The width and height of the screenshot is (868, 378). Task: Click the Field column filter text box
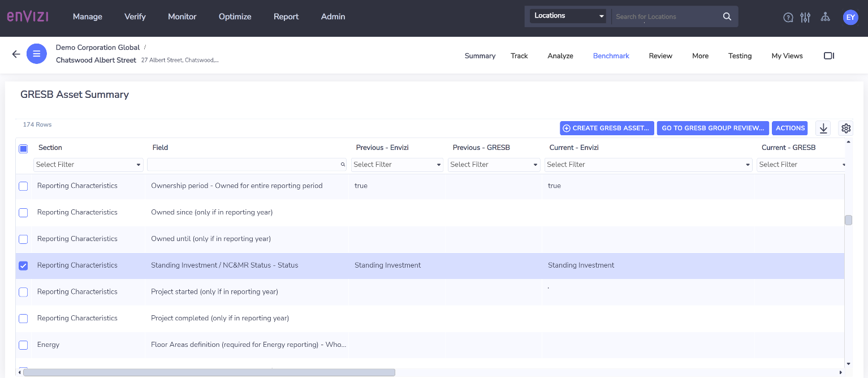(x=247, y=165)
